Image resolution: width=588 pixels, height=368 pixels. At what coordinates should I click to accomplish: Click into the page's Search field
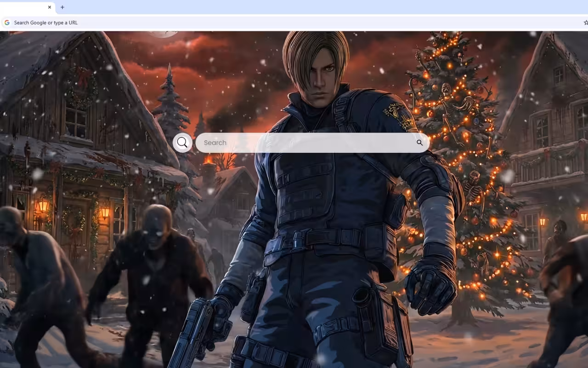click(312, 143)
